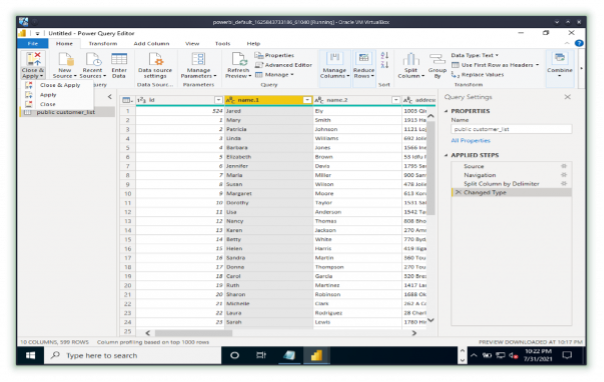
Task: Click the Manage Parameters icon
Action: [198, 60]
